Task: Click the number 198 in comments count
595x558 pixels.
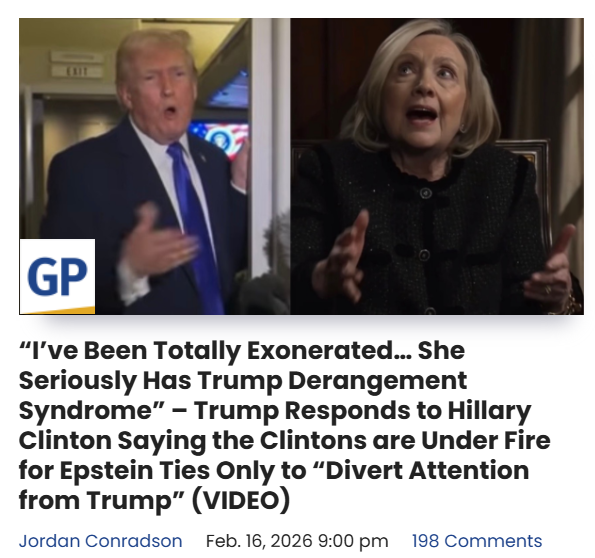Action: coord(426,541)
